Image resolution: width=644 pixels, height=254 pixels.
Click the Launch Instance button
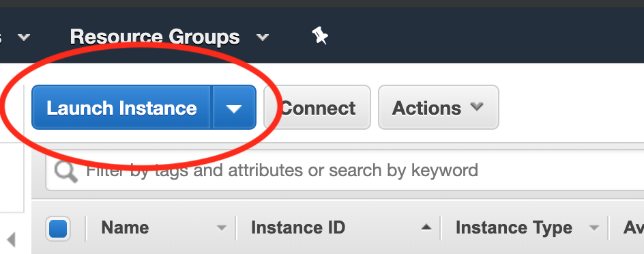pyautogui.click(x=121, y=108)
